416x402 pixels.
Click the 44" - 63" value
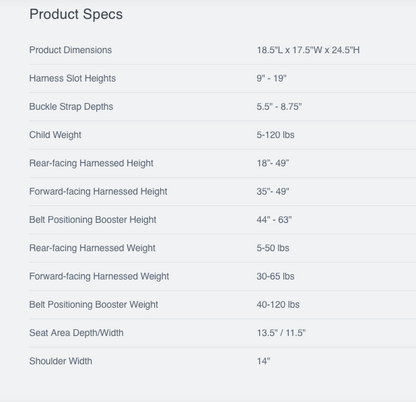(x=274, y=220)
